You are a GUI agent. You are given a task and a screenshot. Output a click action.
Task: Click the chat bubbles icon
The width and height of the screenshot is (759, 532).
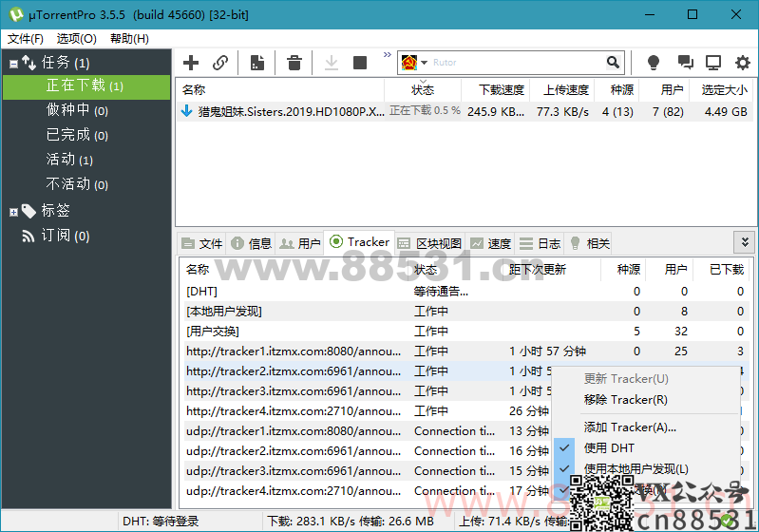point(685,63)
